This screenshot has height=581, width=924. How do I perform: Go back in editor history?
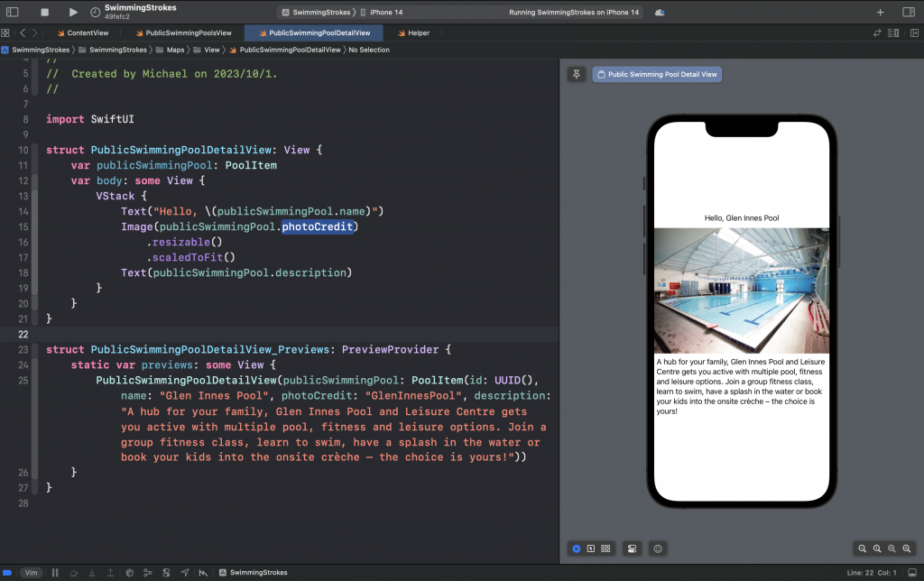(23, 33)
